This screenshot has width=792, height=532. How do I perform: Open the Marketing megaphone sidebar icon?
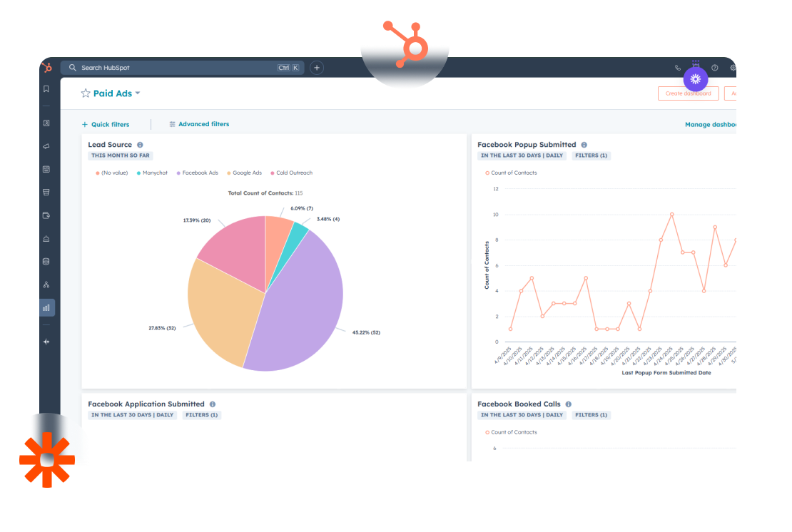46,146
